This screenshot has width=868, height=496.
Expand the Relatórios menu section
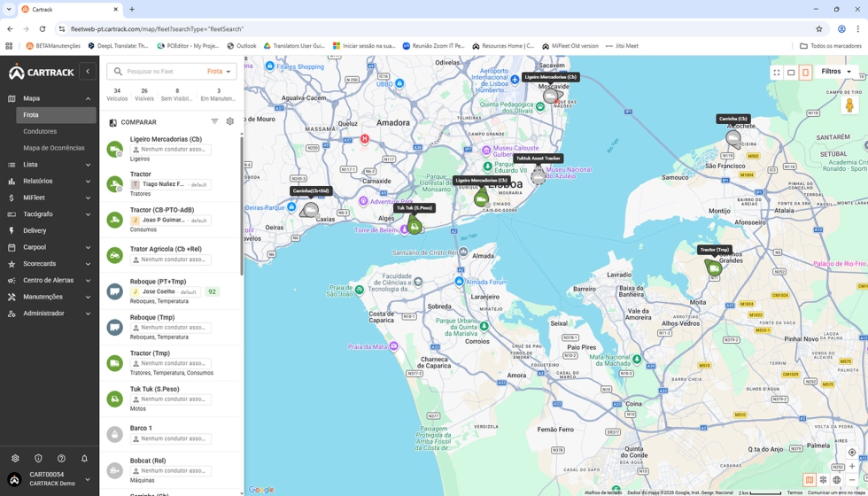pos(88,181)
